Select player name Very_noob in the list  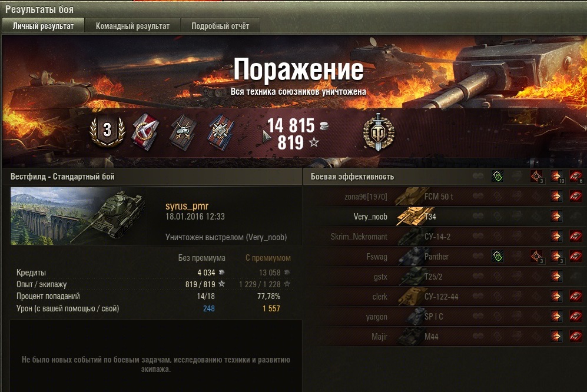(x=370, y=217)
